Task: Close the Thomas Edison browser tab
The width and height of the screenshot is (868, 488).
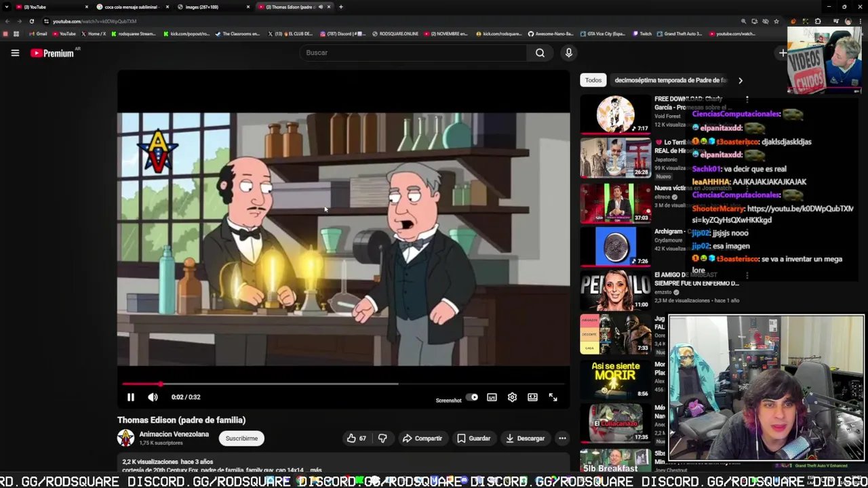Action: [x=329, y=7]
